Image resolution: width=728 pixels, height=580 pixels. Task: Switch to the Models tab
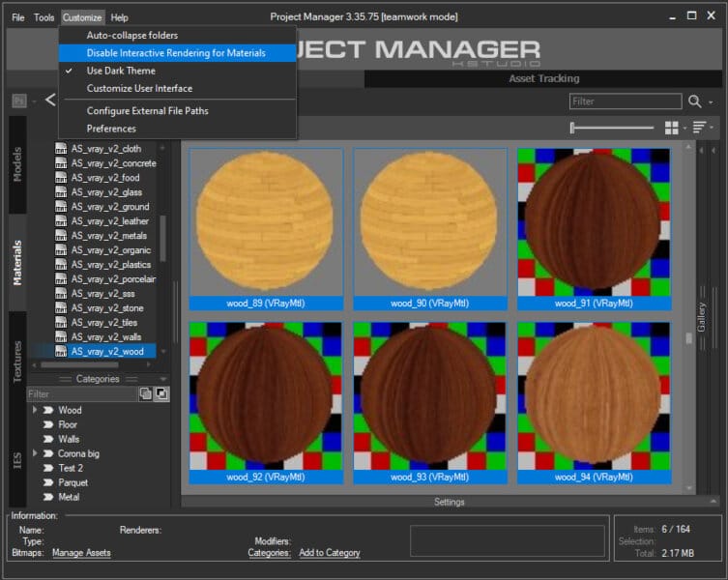(x=17, y=164)
